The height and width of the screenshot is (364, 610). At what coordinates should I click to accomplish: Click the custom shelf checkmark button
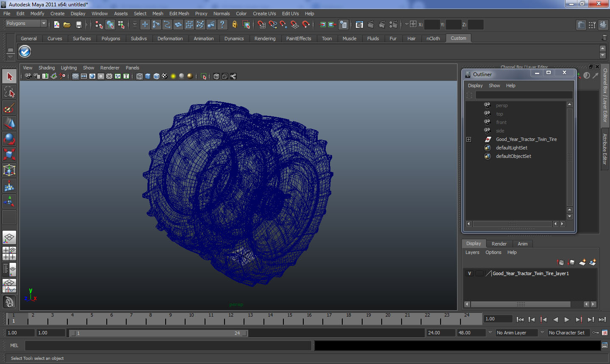pos(25,52)
